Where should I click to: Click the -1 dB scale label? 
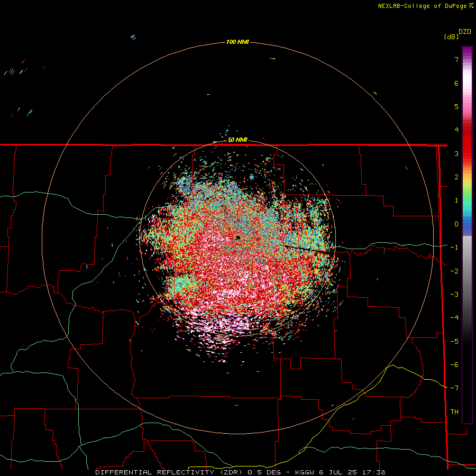tap(454, 248)
